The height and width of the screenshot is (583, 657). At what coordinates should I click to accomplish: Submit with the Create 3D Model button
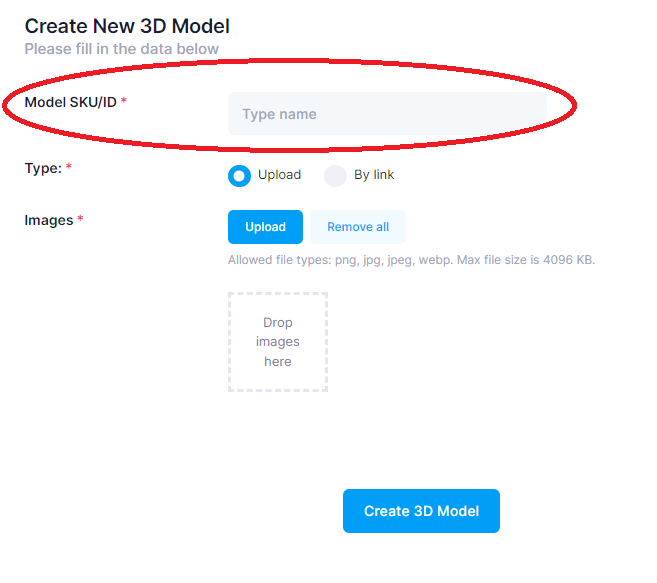[421, 511]
